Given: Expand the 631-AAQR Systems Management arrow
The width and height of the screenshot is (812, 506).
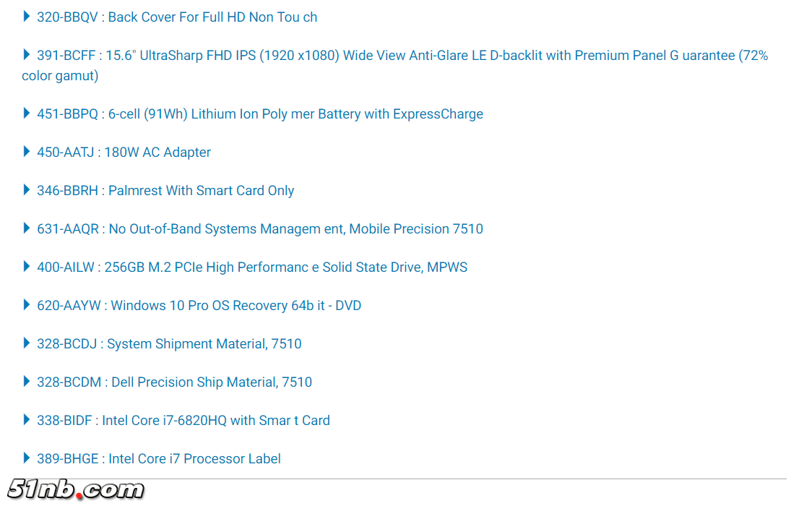Looking at the screenshot, I should pos(27,228).
